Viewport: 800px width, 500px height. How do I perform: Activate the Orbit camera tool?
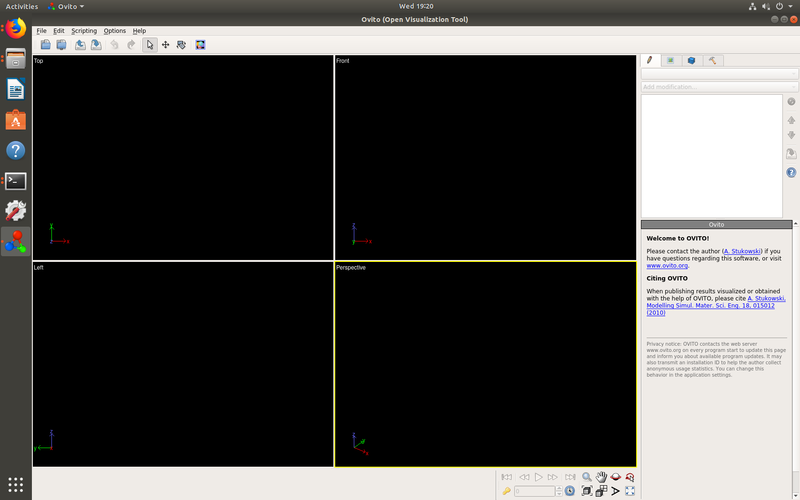pyautogui.click(x=616, y=477)
